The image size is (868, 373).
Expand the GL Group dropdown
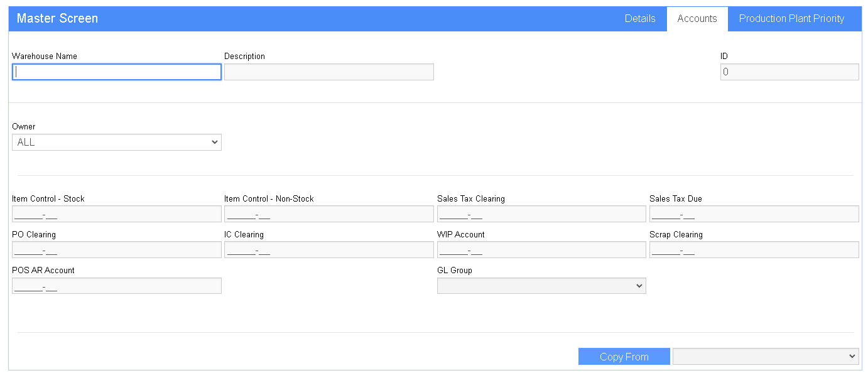tap(541, 286)
